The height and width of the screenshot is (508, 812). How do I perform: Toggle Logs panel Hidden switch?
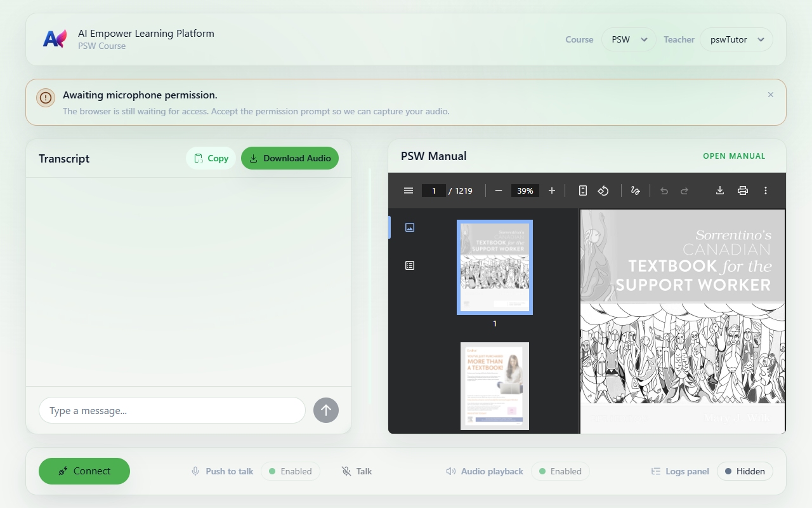[x=745, y=471]
